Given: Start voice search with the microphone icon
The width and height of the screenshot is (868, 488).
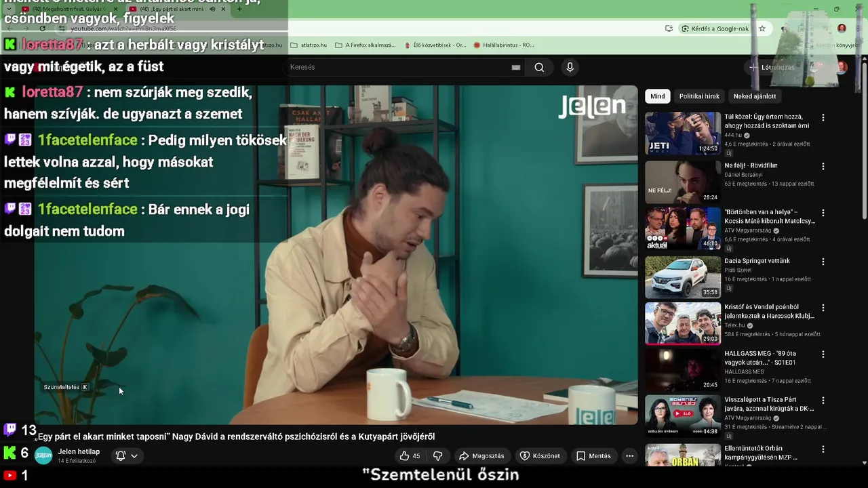Looking at the screenshot, I should pos(570,67).
